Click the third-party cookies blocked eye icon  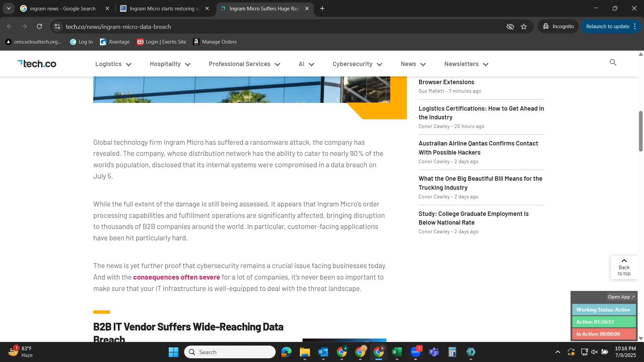click(x=510, y=26)
